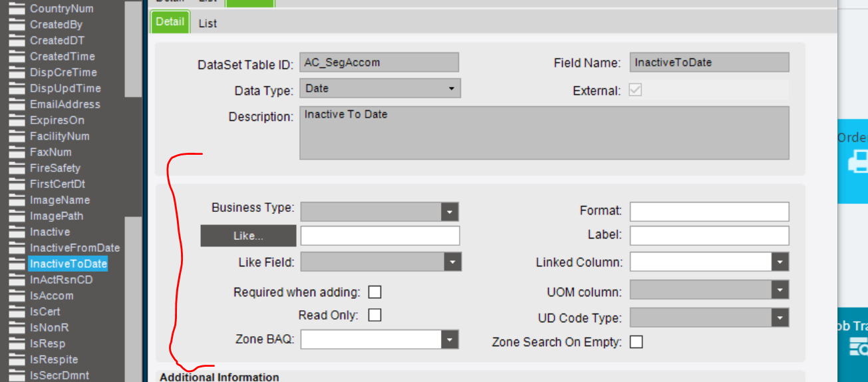Select the Detail tab

point(170,22)
